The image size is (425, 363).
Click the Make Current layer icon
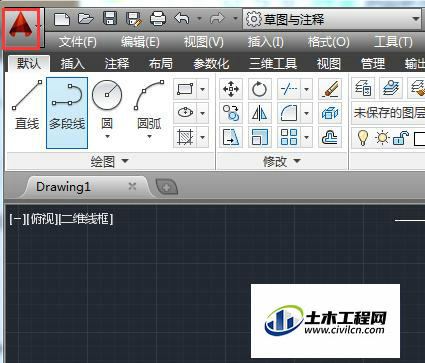390,88
